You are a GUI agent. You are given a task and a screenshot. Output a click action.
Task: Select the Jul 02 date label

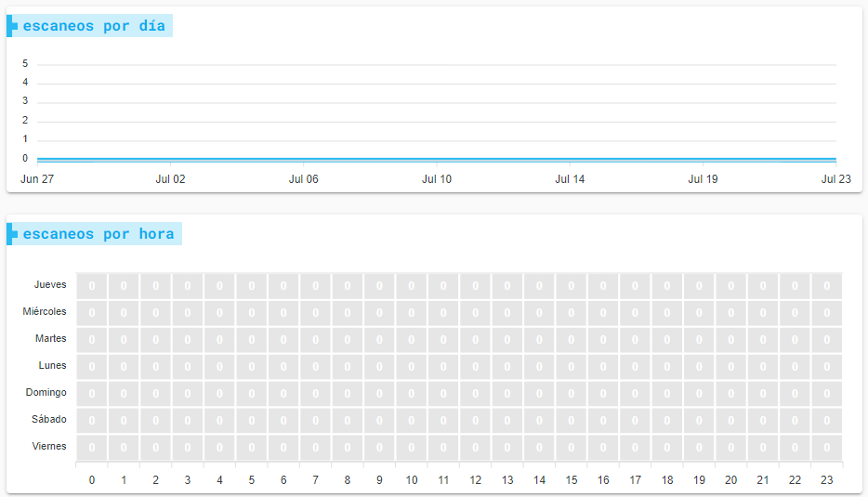(170, 179)
